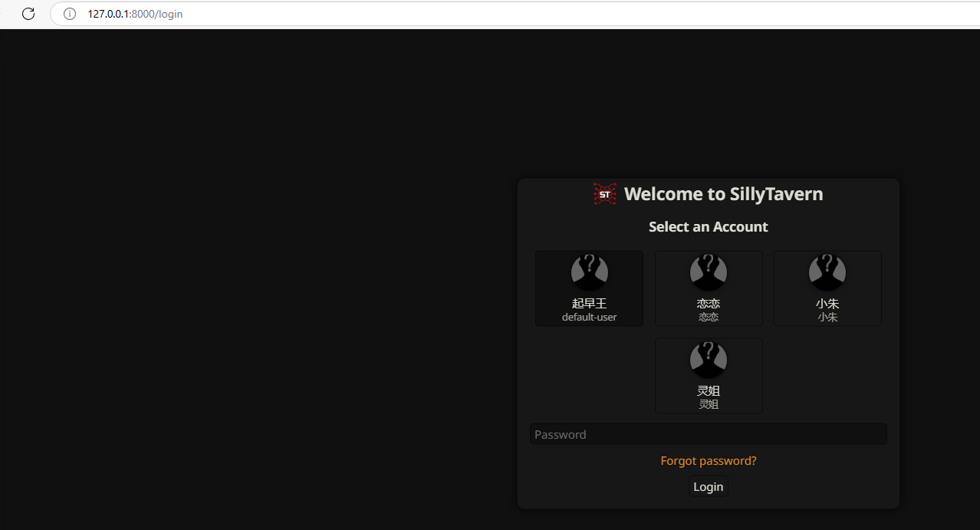Click the avatar icon of 恋恋

point(709,272)
